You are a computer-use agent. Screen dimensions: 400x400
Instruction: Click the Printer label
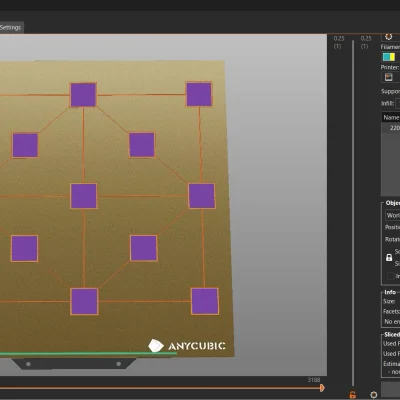click(390, 67)
